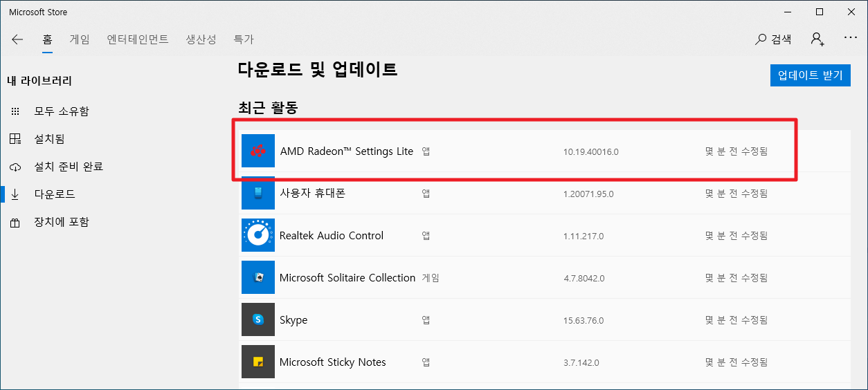
Task: Open Microsoft Solitaire Collection name
Action: point(347,278)
